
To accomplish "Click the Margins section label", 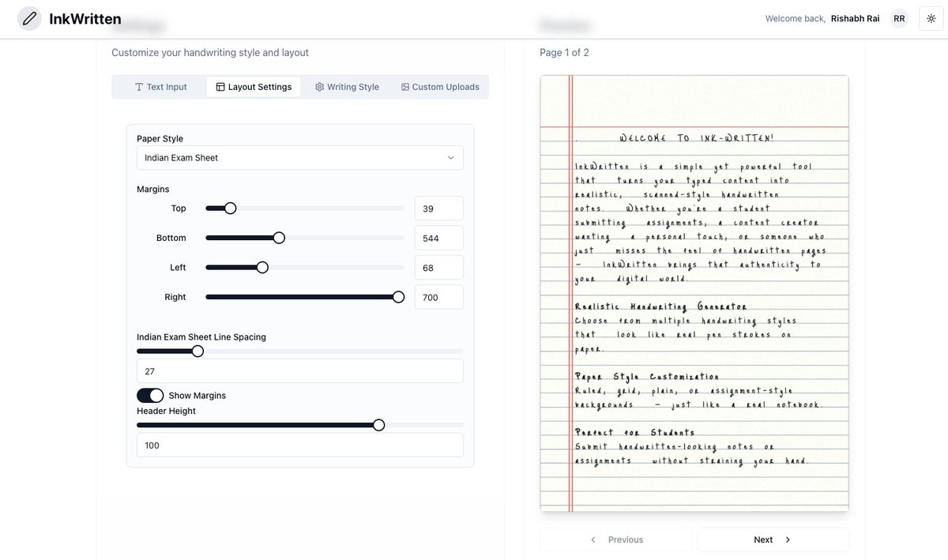I will click(x=153, y=189).
